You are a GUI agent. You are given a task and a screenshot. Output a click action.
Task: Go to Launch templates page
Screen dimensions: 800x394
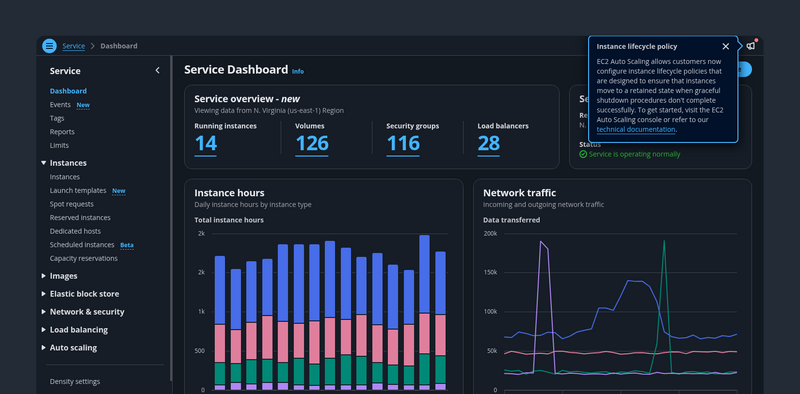78,190
